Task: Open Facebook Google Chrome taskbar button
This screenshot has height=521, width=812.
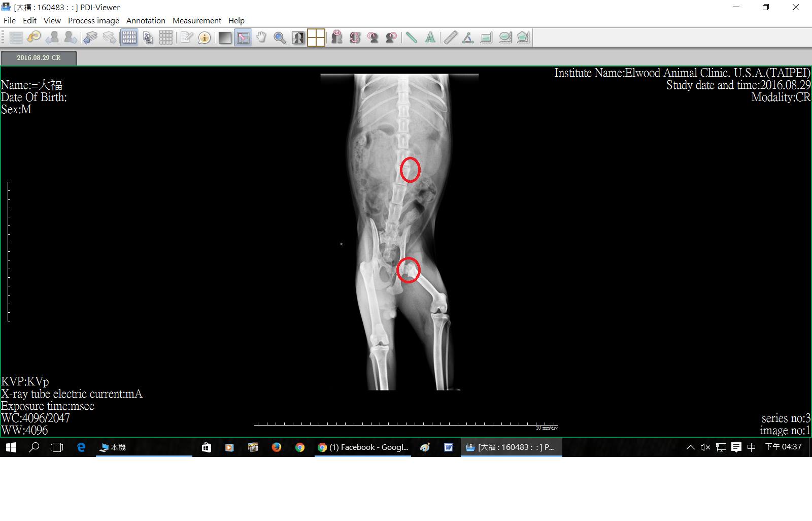Action: [362, 447]
